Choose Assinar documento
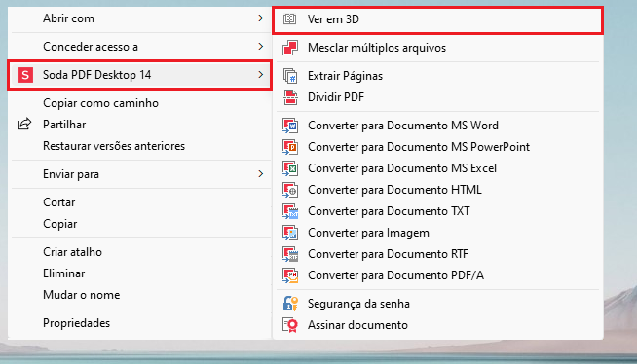The height and width of the screenshot is (364, 637). tap(438, 325)
